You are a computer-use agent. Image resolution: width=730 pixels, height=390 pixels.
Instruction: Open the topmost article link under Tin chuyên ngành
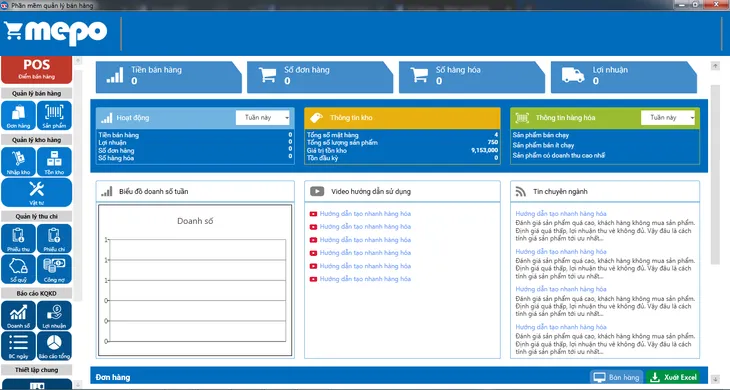(561, 214)
